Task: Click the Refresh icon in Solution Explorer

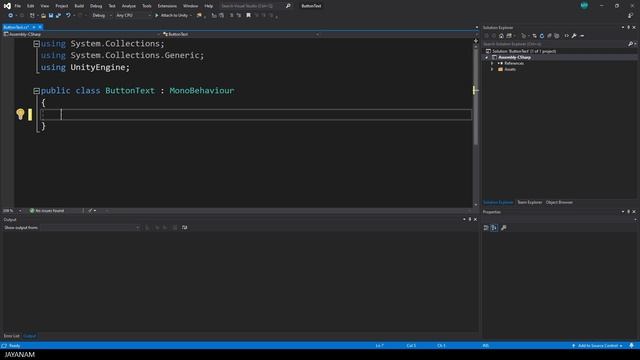Action: click(x=542, y=36)
